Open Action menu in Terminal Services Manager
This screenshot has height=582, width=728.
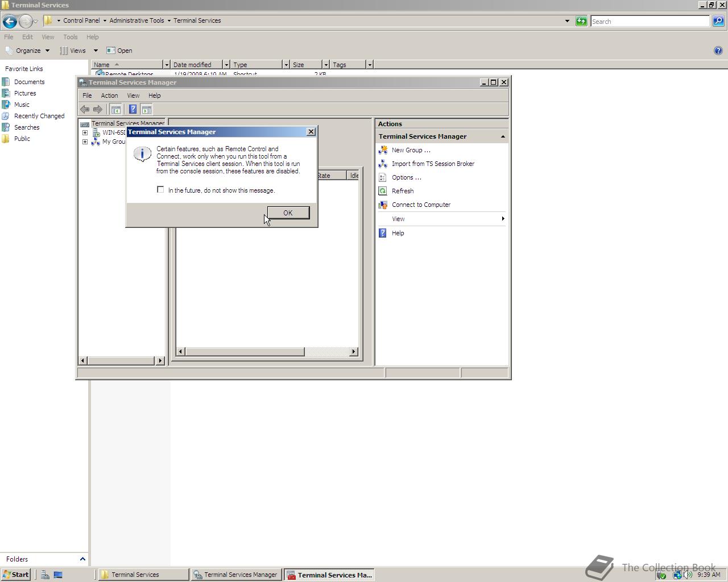pyautogui.click(x=109, y=95)
